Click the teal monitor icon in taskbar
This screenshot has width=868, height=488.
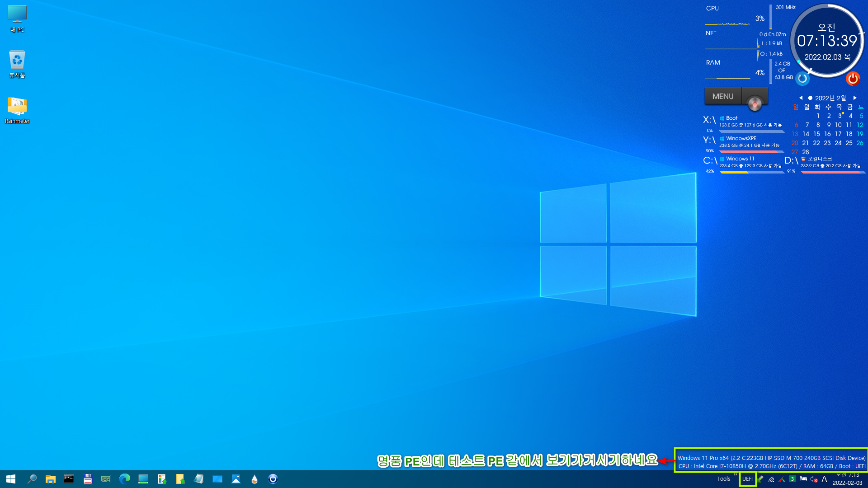coord(143,479)
